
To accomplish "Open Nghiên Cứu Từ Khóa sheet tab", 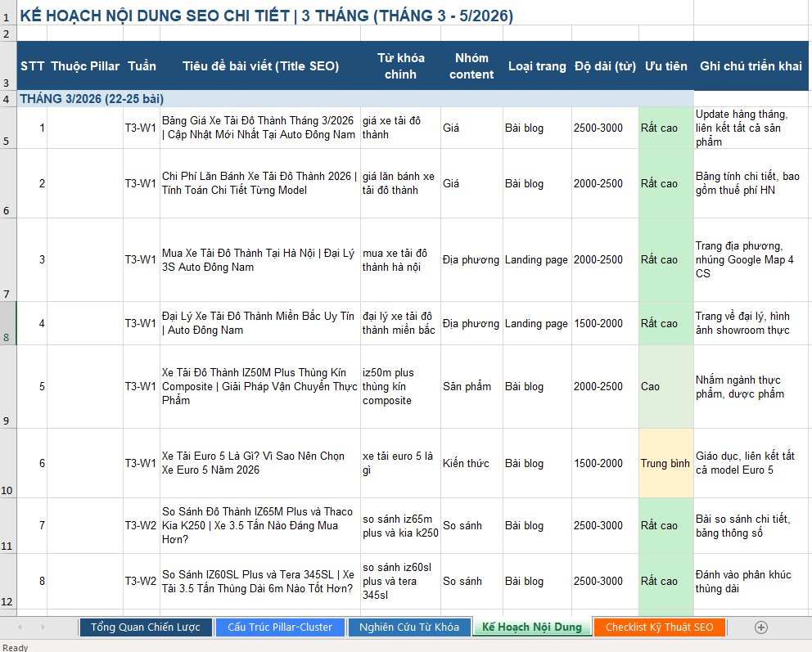I will point(409,627).
